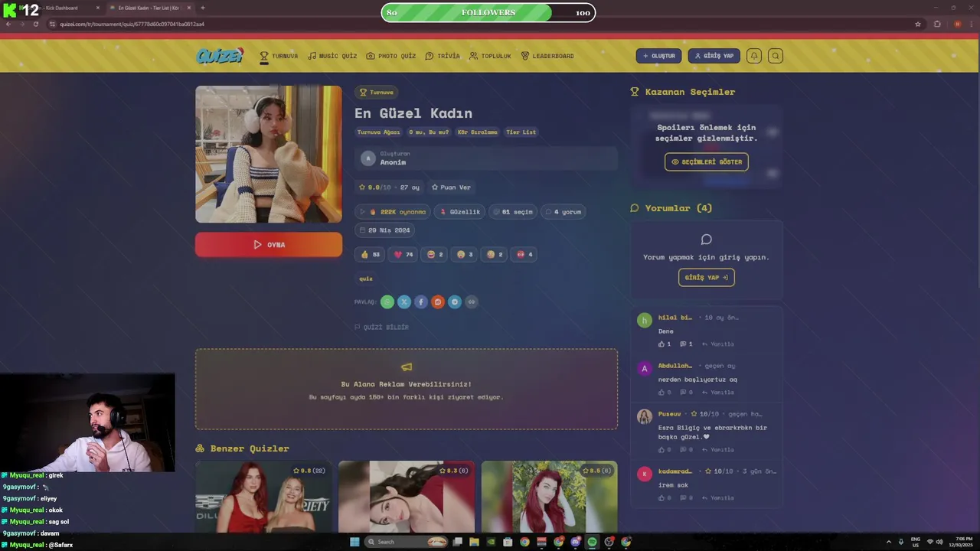Click the Güzellik category tag
Viewport: 980px width, 551px height.
pyautogui.click(x=460, y=212)
